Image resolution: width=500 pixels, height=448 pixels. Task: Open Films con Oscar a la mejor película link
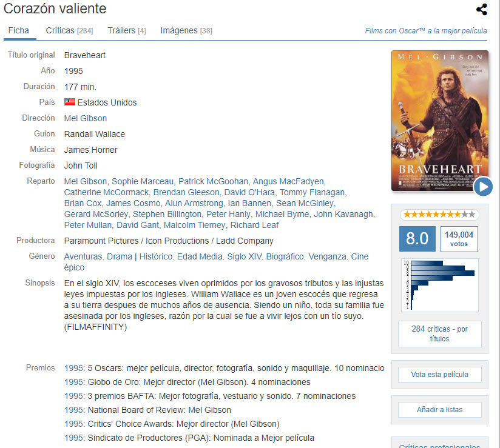[426, 31]
